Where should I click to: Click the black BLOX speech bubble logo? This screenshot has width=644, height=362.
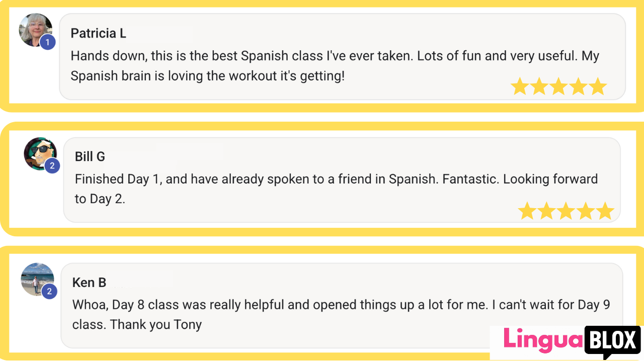(612, 341)
